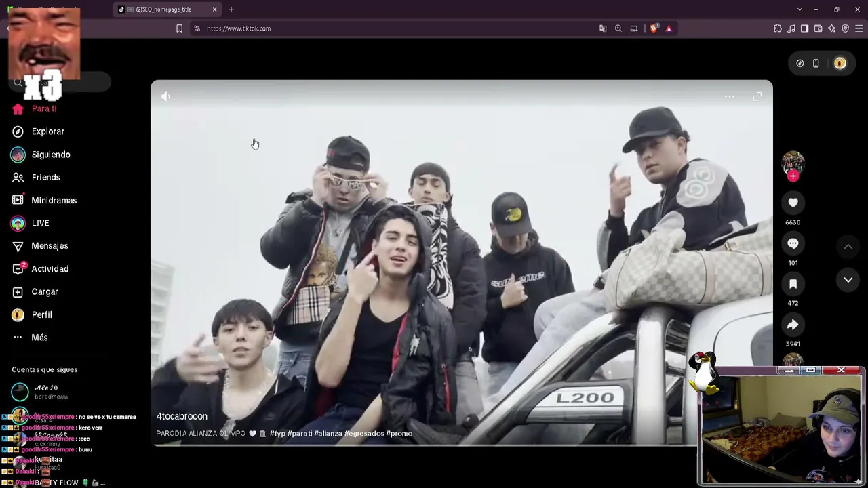
Task: Click the webcam overlay close button
Action: (841, 370)
